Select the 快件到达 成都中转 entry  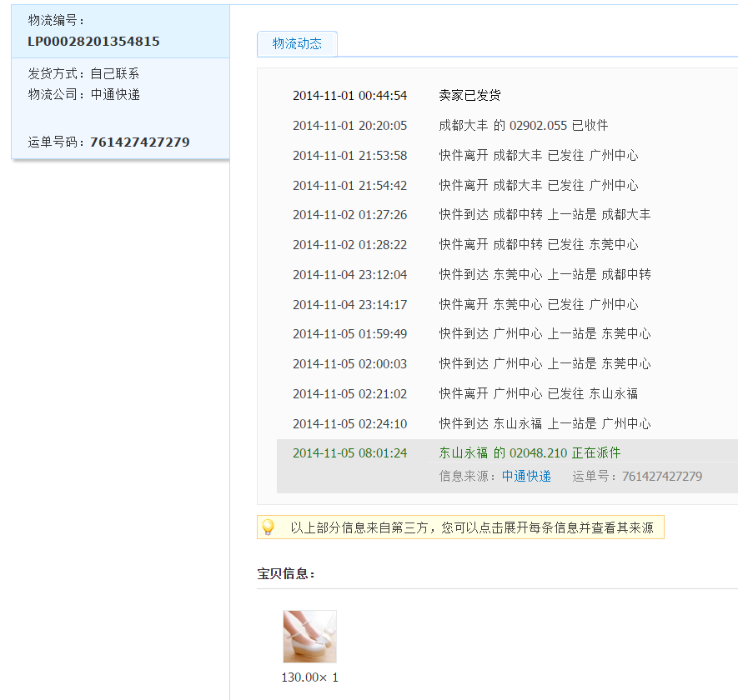(x=545, y=215)
